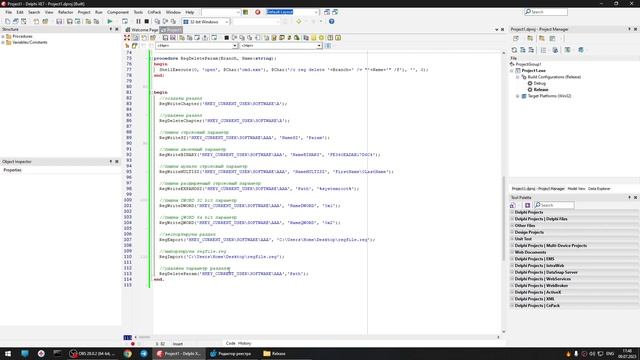Open Telegram from the taskbar

point(144,353)
